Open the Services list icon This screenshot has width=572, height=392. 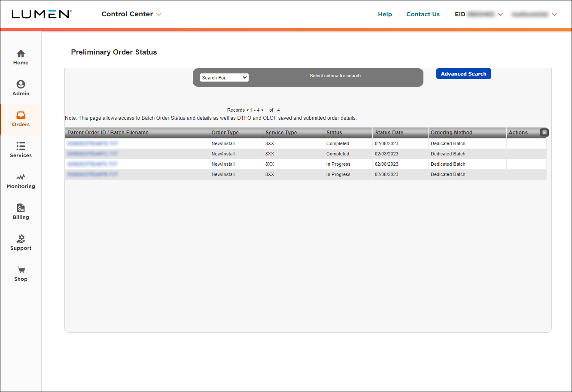coord(21,146)
